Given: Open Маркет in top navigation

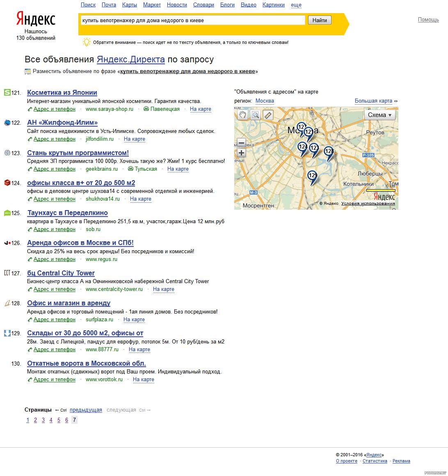Looking at the screenshot, I should pos(152,5).
